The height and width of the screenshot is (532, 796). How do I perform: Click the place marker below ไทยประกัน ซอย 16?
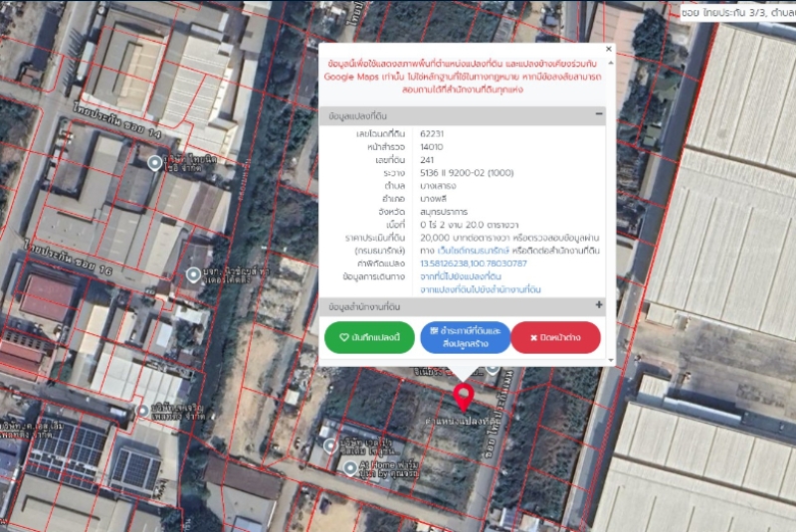193,273
